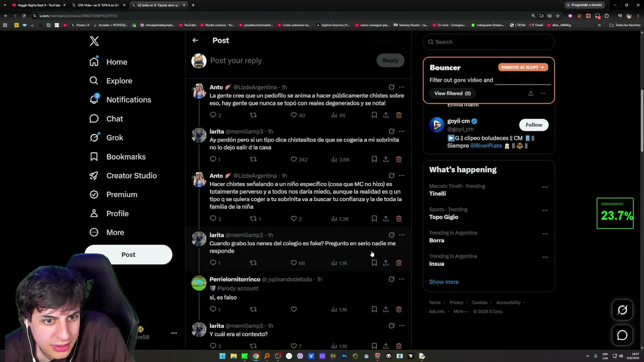
Task: Open more options on larita's sobrinita post
Action: (x=401, y=131)
